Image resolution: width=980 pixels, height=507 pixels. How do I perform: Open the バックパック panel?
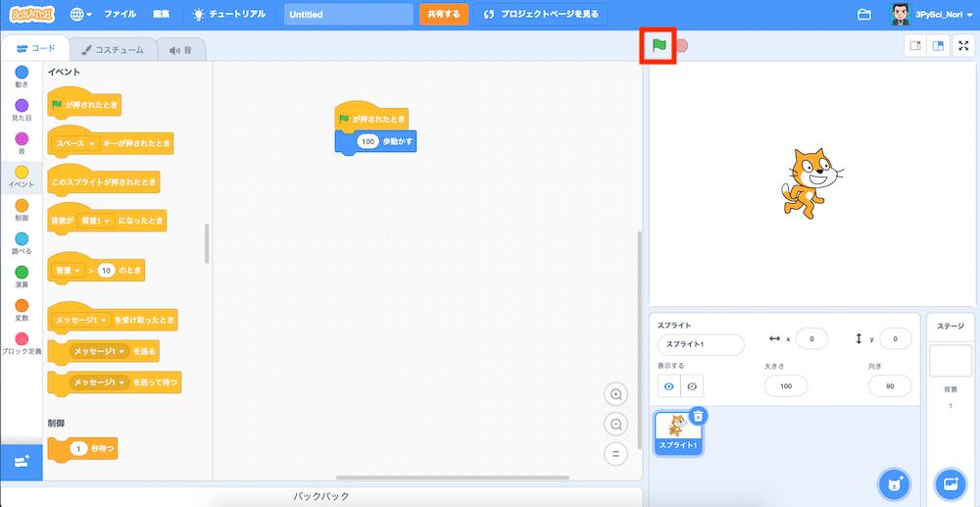tap(321, 496)
